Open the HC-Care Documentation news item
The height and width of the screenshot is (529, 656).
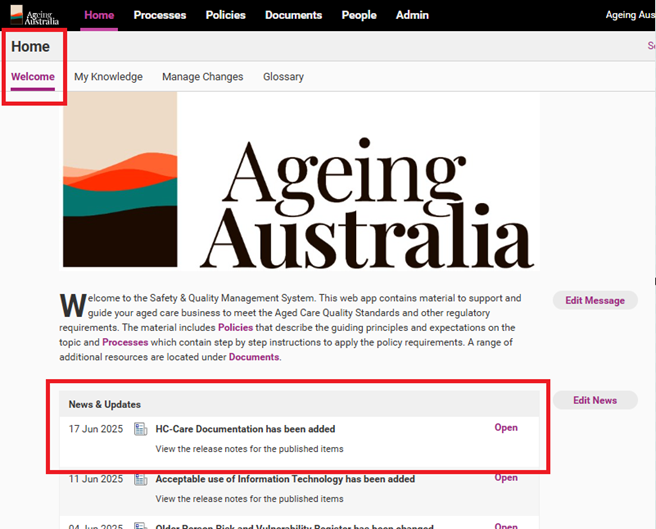506,428
